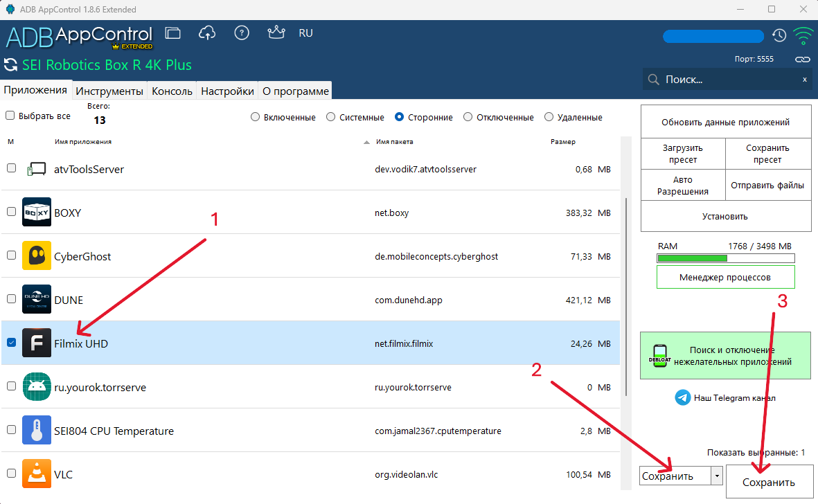Select the Сторонние radio filter
The width and height of the screenshot is (818, 504).
pyautogui.click(x=400, y=117)
